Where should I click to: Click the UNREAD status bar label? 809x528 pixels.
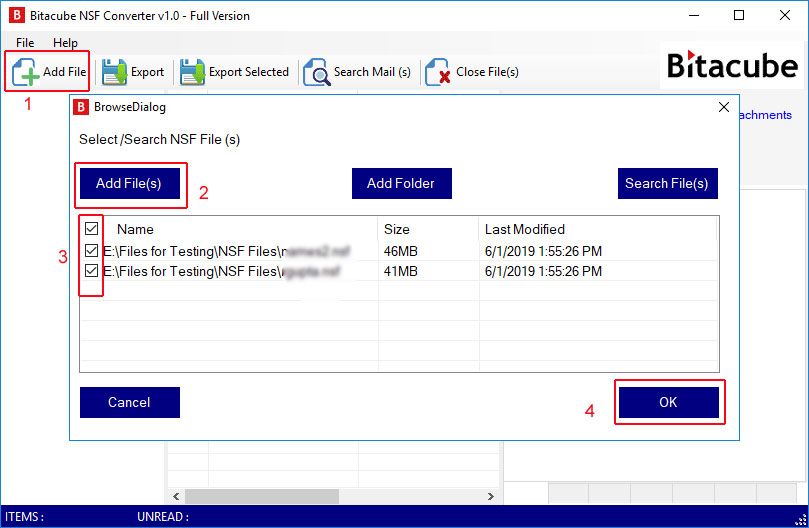[x=163, y=517]
